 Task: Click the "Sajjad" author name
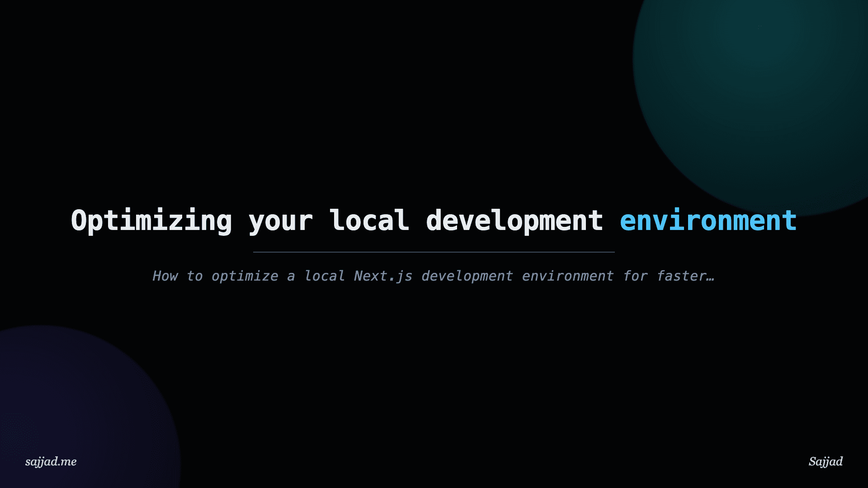tap(826, 461)
